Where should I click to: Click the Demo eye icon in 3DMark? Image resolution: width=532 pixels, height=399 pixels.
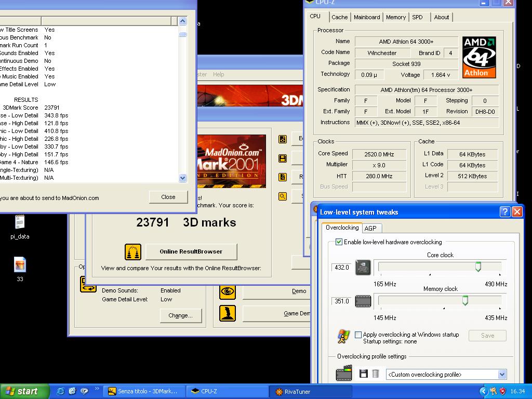[x=228, y=291]
